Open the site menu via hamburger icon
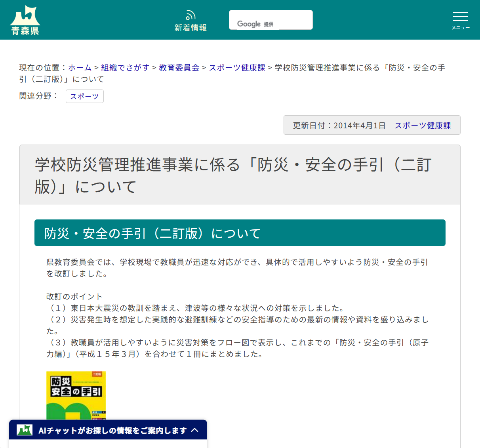480x448 pixels. pos(460,17)
